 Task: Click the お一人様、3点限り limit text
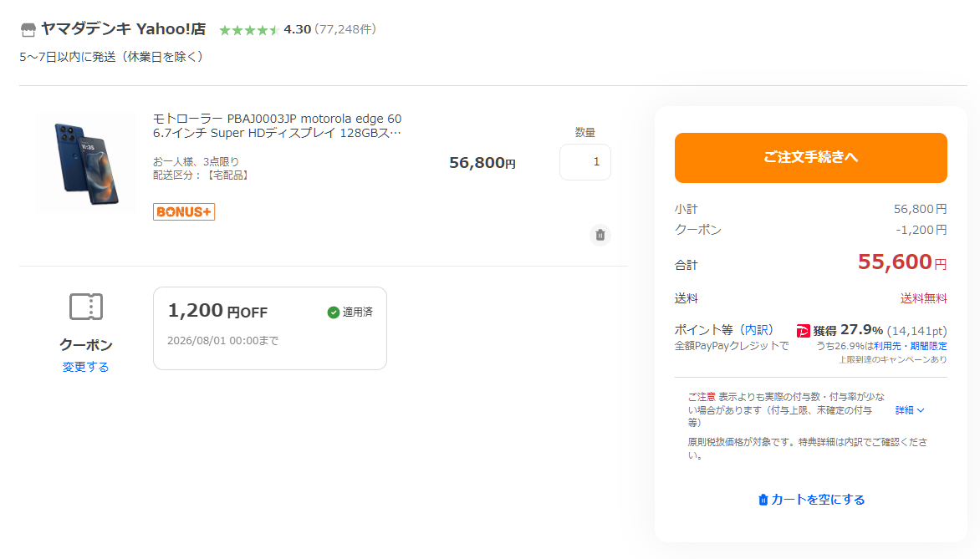click(196, 162)
